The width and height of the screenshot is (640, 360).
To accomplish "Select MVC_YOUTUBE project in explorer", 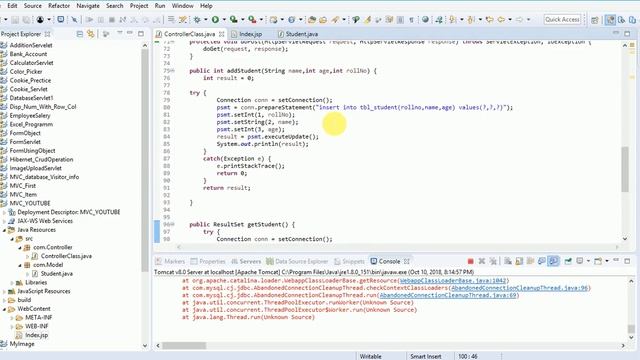I will pos(30,203).
